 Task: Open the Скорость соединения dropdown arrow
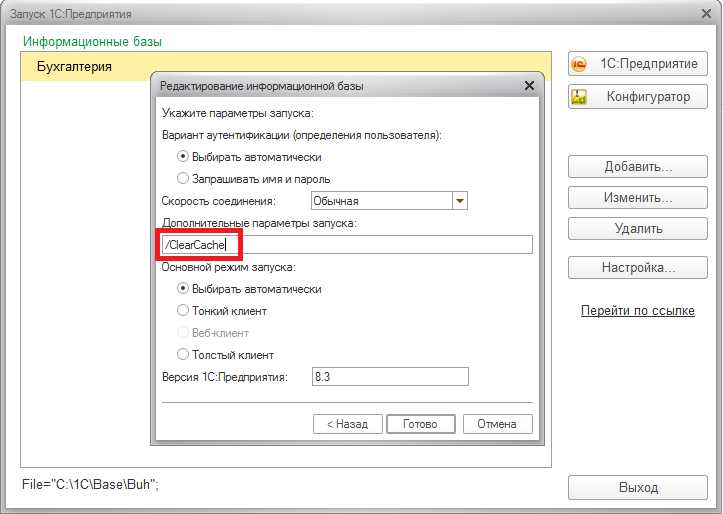click(x=460, y=201)
